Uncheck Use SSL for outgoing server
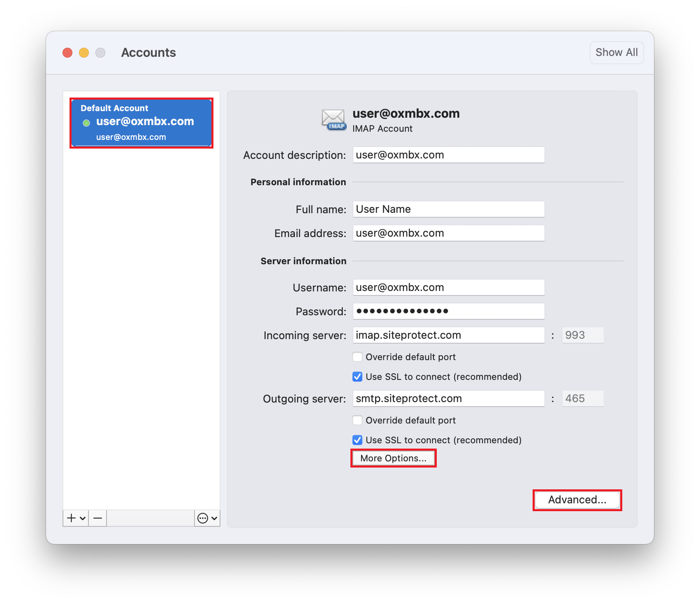 point(357,440)
